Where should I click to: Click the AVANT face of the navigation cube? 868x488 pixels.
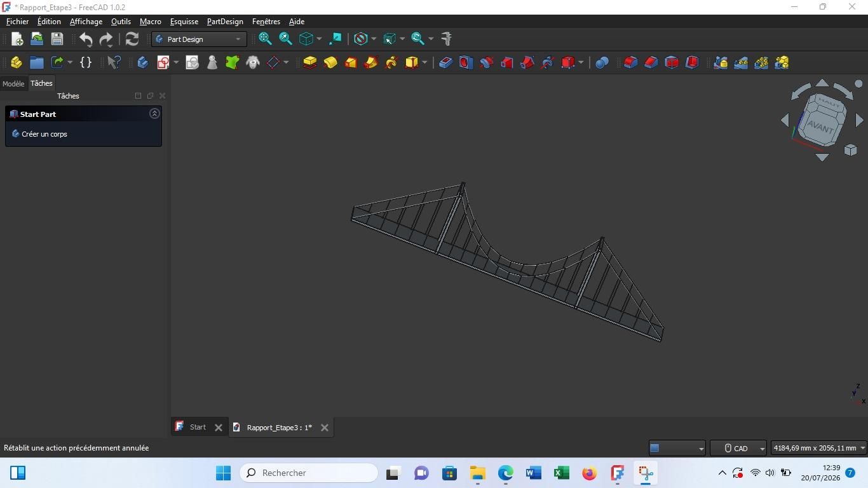[820, 128]
